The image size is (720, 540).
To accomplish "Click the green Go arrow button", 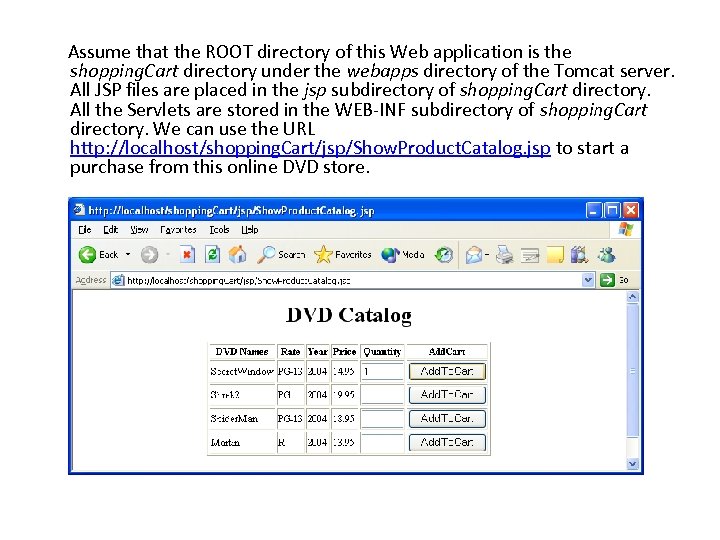I will (x=607, y=280).
